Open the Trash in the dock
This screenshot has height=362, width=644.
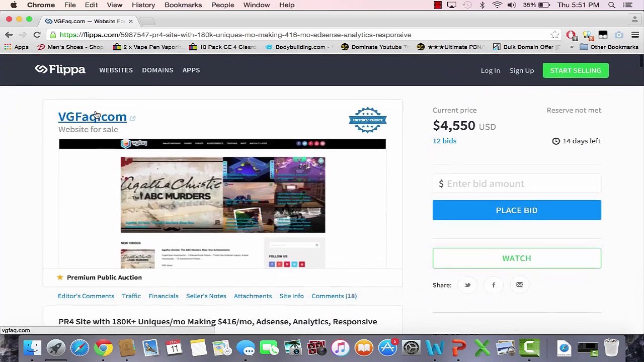[611, 348]
